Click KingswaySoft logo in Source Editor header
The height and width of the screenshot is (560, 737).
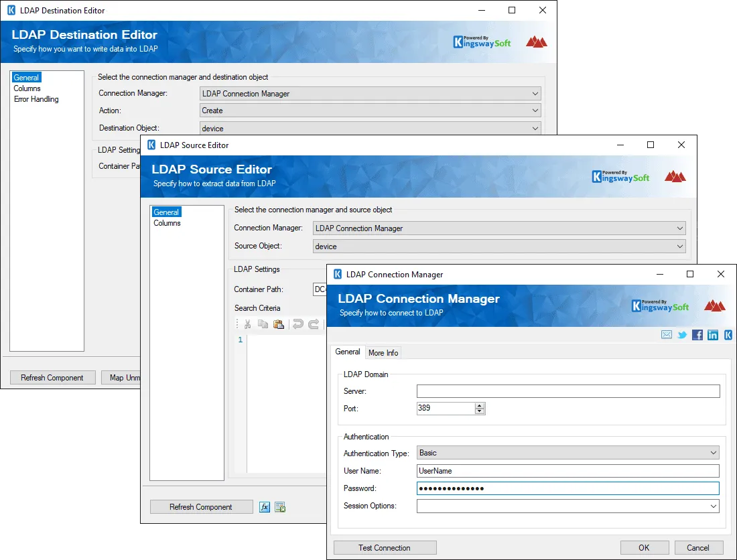[620, 177]
